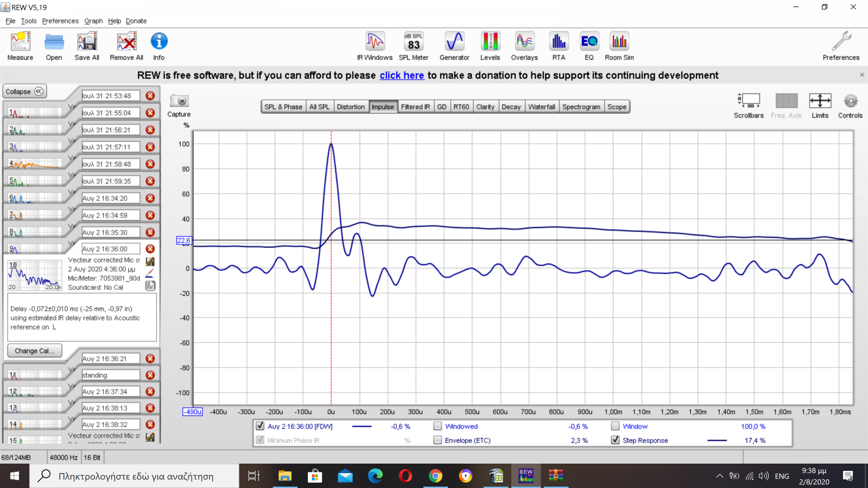Click the Capture camera icon
The width and height of the screenshot is (868, 488).
179,101
